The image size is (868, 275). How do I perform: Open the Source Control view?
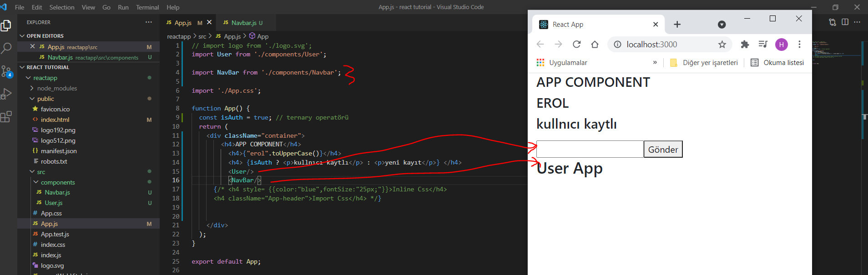(6, 71)
